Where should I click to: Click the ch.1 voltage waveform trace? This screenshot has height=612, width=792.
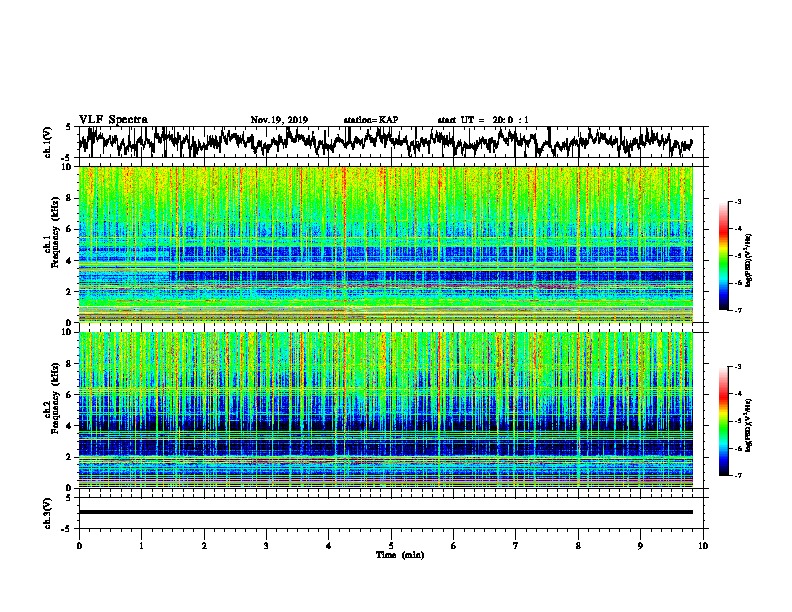(385, 141)
